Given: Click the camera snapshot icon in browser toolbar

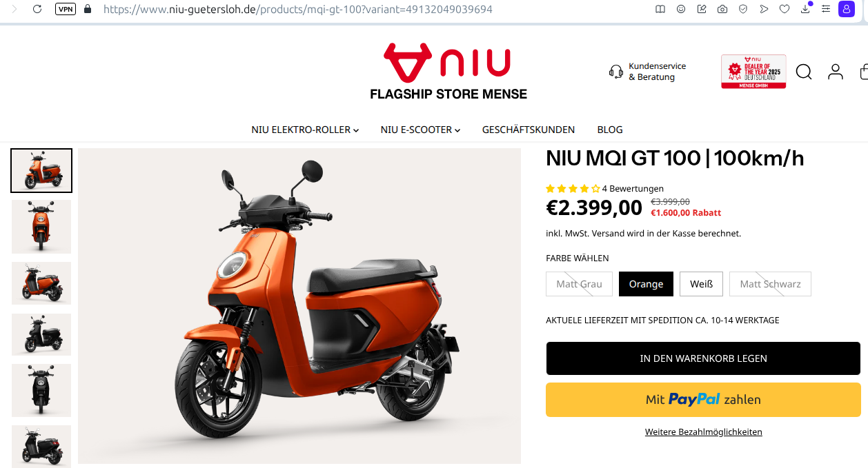Looking at the screenshot, I should pos(722,9).
